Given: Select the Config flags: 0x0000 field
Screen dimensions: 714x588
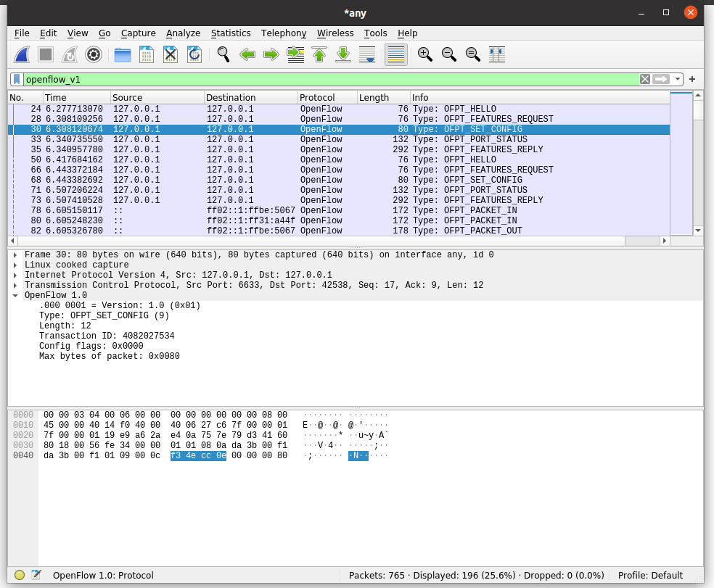Looking at the screenshot, I should click(91, 346).
